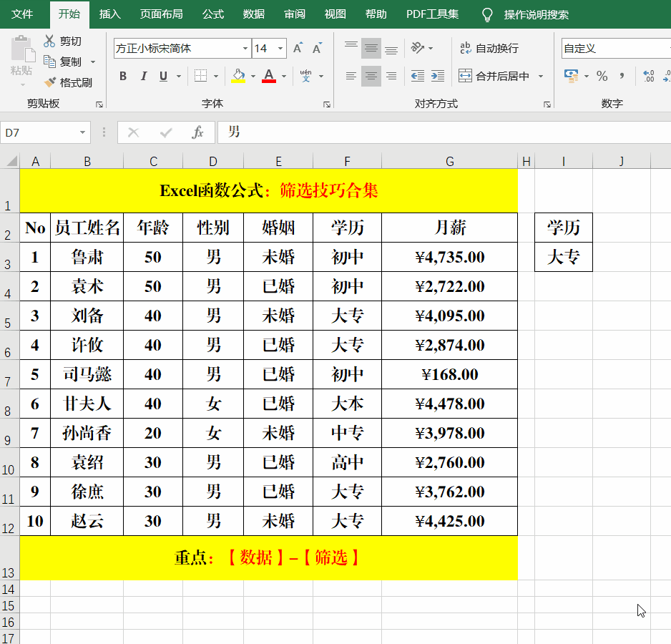671x644 pixels.
Task: Click increase indent icon
Action: 437,76
